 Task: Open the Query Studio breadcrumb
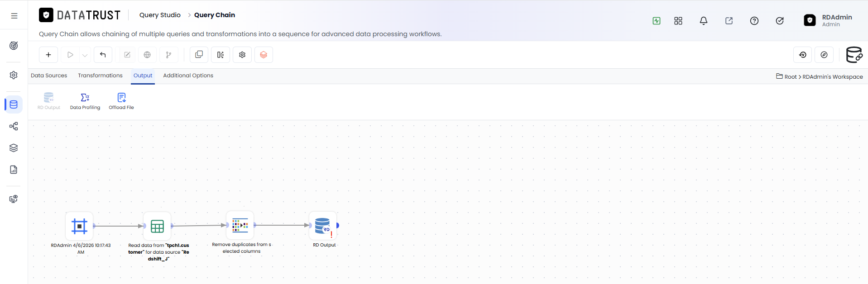tap(160, 15)
